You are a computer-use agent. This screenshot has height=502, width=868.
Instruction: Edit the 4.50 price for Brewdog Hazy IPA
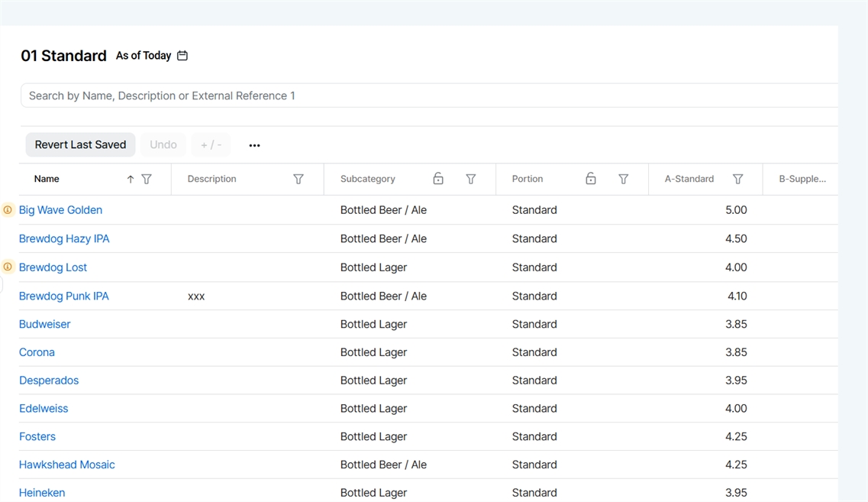[735, 239]
